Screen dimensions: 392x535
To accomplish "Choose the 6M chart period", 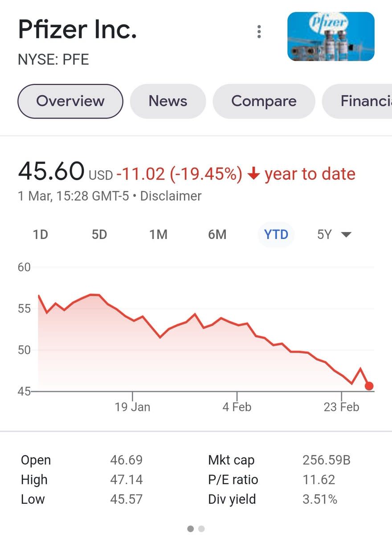I will point(217,235).
